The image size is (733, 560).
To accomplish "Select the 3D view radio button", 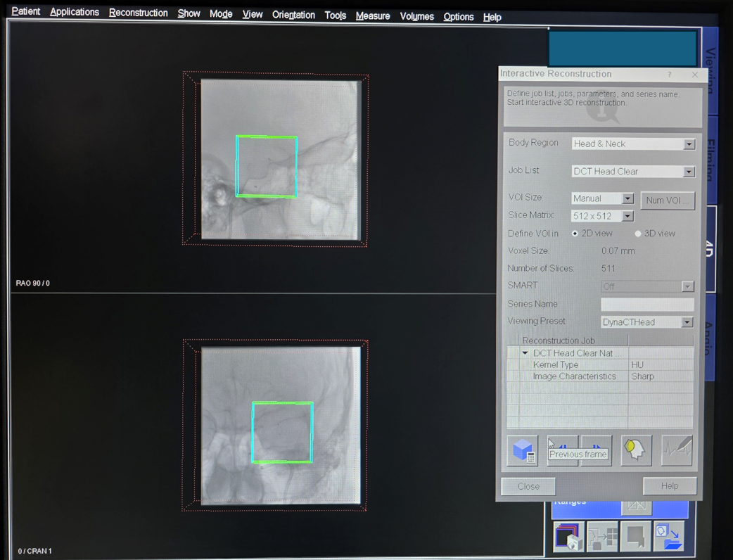I will [x=638, y=234].
